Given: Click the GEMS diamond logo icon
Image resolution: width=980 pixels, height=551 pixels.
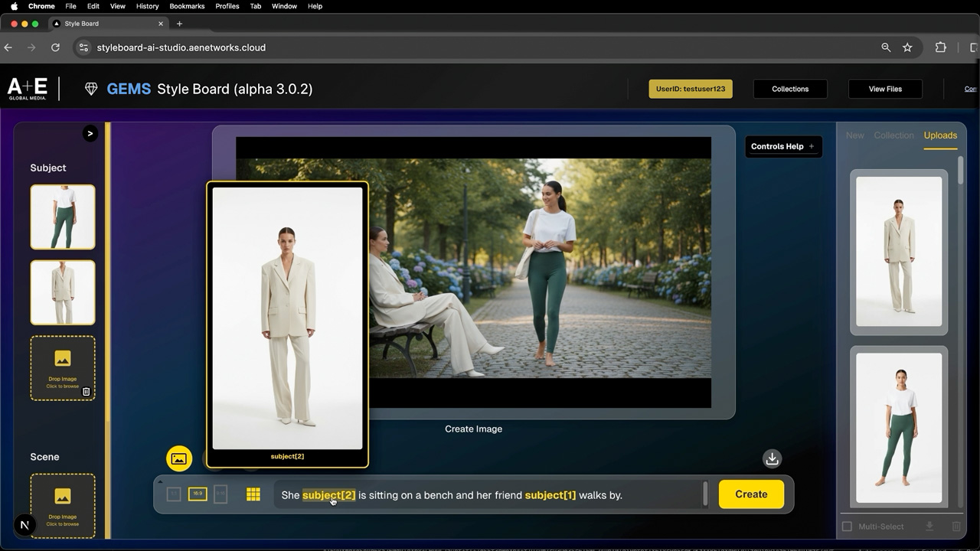Looking at the screenshot, I should (x=91, y=89).
